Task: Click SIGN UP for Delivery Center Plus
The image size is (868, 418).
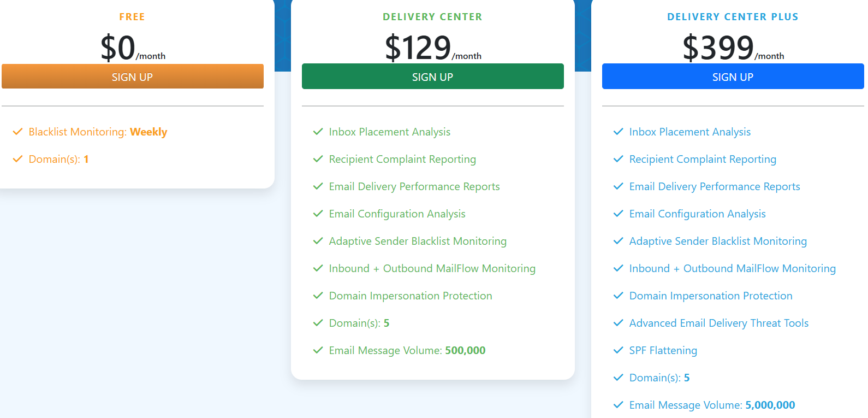Action: pyautogui.click(x=733, y=76)
